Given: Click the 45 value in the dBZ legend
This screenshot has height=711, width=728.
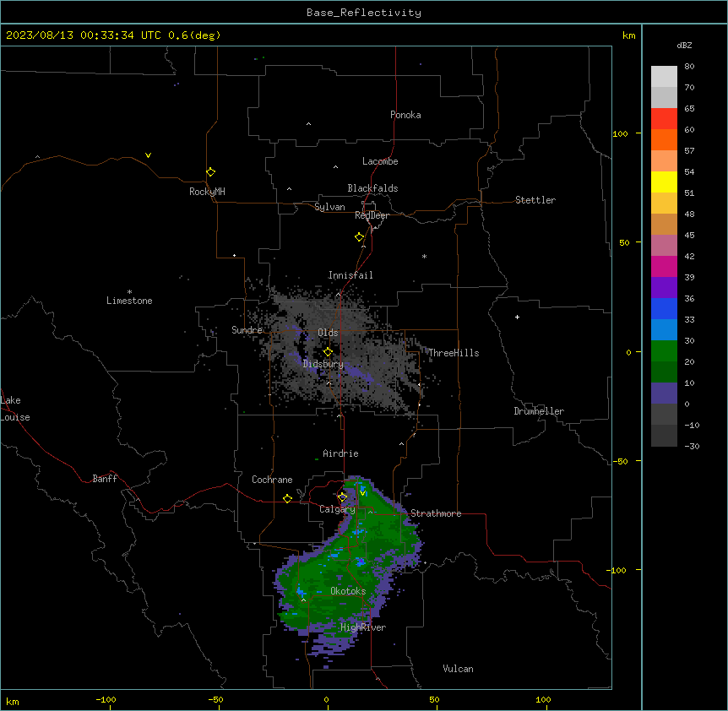Looking at the screenshot, I should 689,236.
